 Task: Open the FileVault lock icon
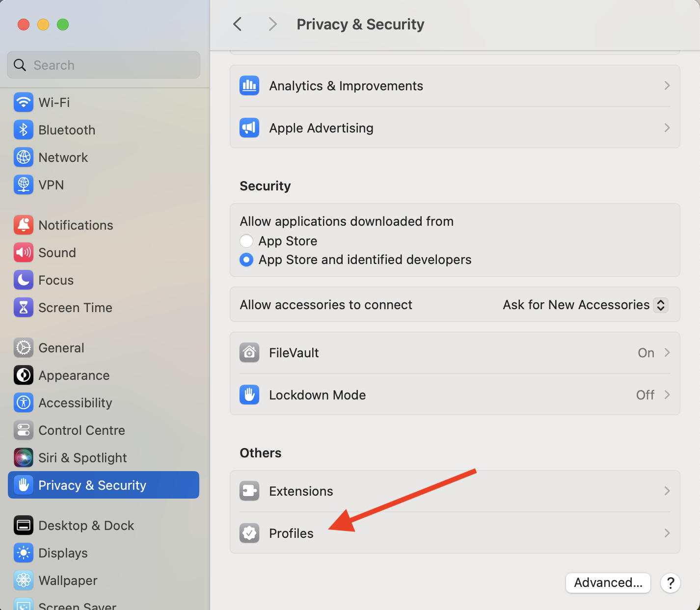249,352
